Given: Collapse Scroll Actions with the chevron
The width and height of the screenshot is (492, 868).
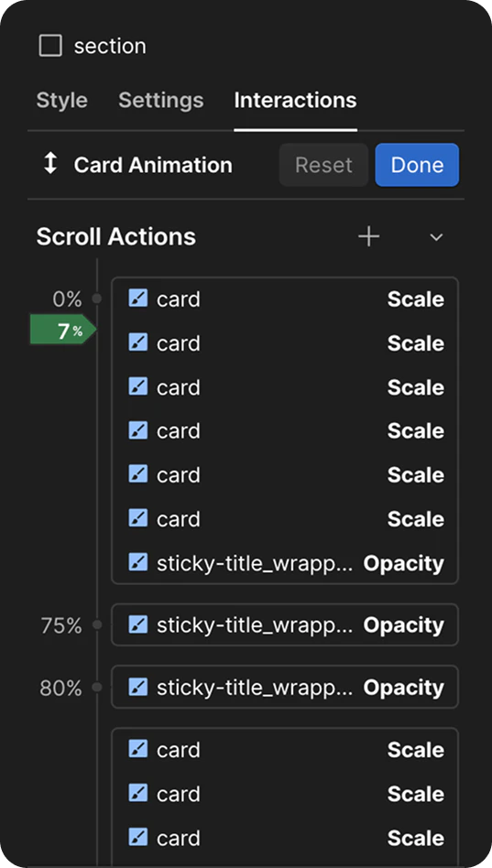Looking at the screenshot, I should pyautogui.click(x=437, y=237).
